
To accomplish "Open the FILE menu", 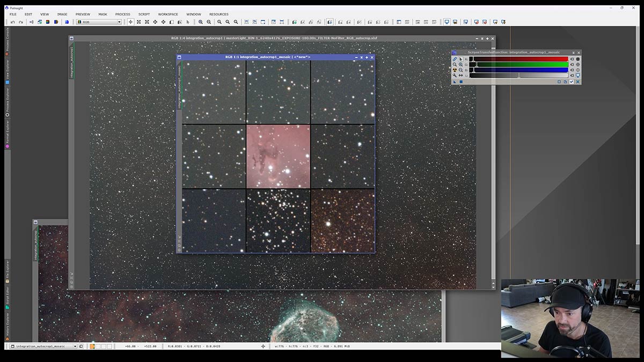I will pyautogui.click(x=13, y=14).
